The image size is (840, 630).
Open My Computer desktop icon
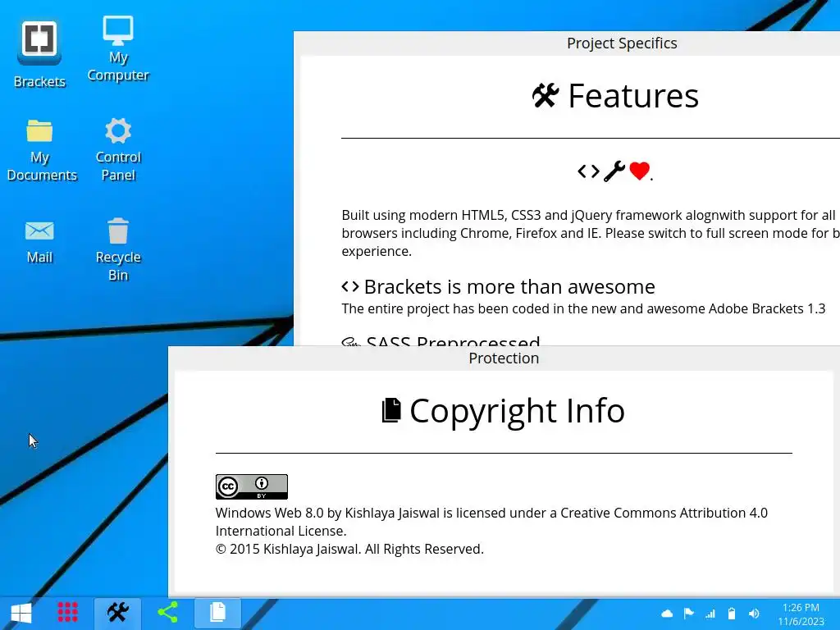118,49
